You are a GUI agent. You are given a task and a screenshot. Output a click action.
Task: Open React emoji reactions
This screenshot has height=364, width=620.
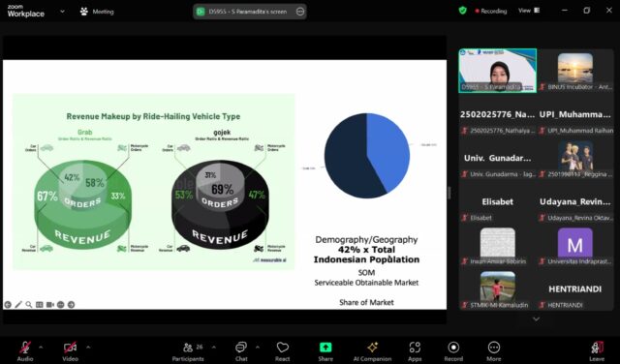point(282,350)
